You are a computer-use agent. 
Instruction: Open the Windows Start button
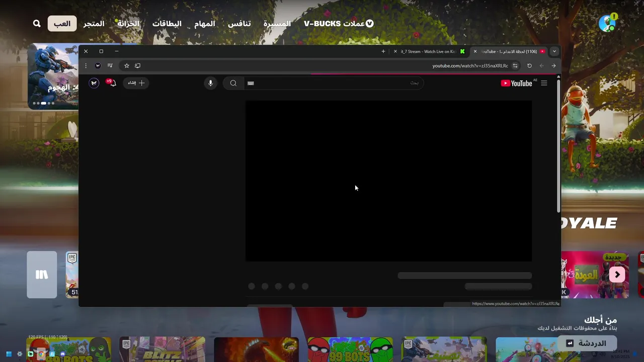[x=9, y=354]
